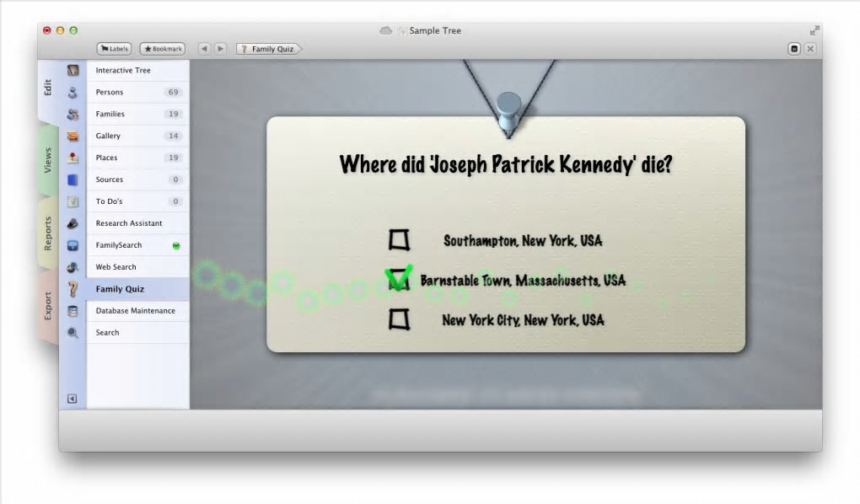Click the Database Maintenance cylinder icon
The image size is (860, 504).
[73, 311]
